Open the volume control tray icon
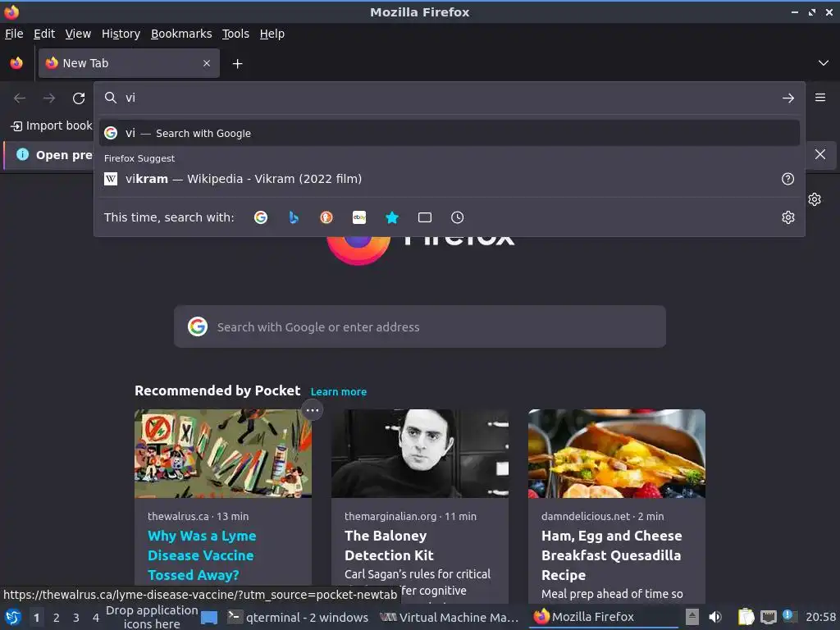 (714, 618)
